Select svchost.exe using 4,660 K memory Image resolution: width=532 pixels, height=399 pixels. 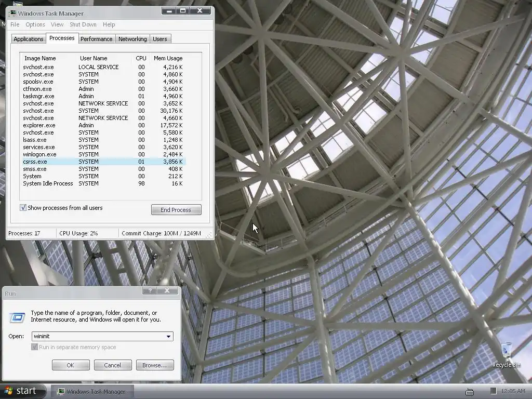[103, 118]
